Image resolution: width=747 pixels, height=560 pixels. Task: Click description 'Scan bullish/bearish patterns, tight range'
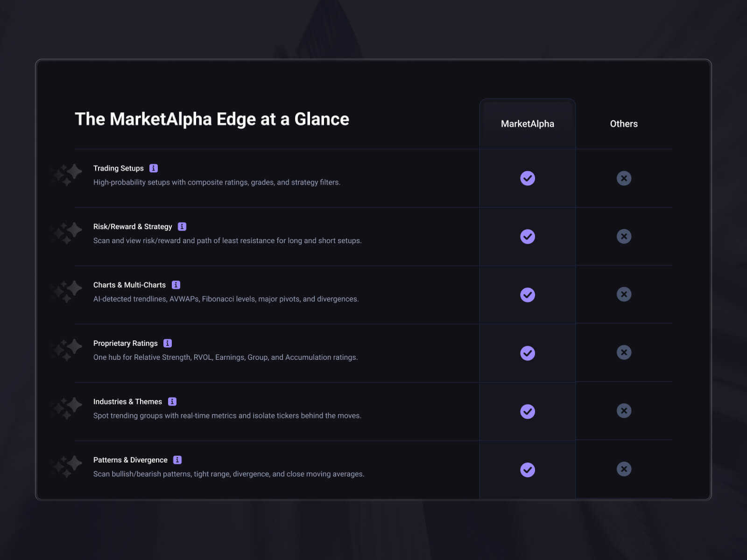(229, 474)
